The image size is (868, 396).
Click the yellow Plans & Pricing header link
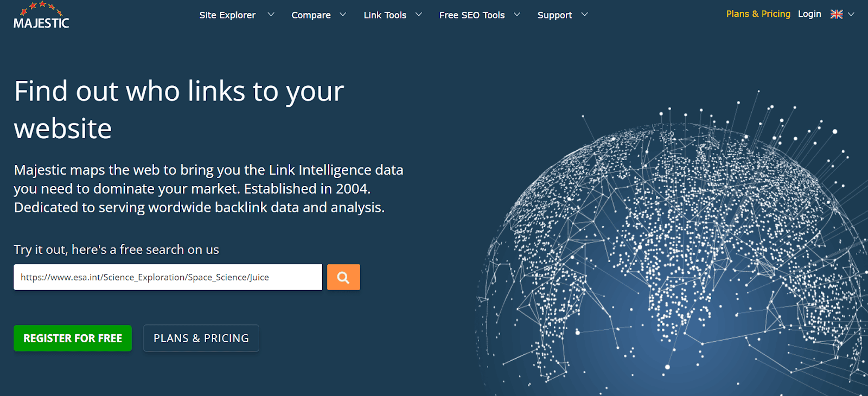[x=758, y=14]
